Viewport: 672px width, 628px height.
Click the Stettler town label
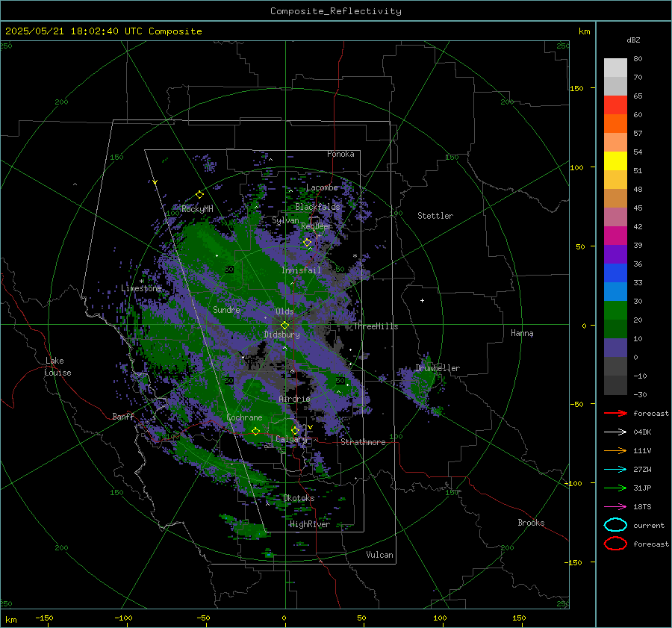pyautogui.click(x=435, y=216)
